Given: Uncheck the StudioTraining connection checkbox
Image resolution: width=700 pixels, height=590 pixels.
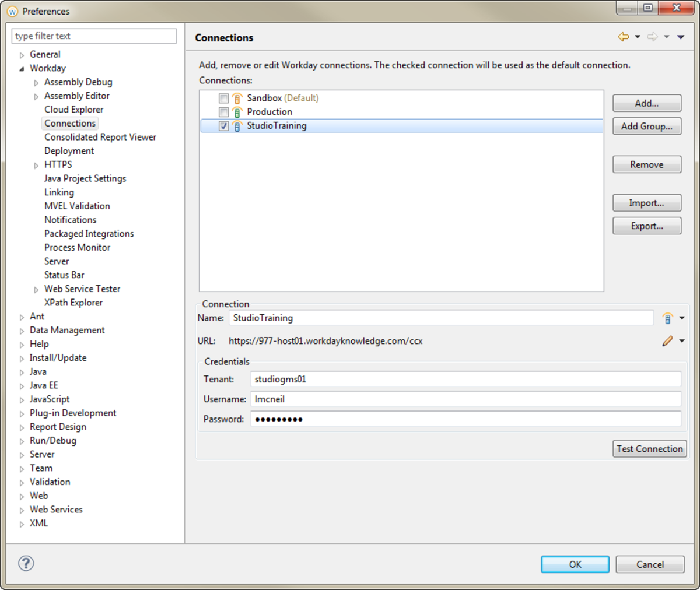Looking at the screenshot, I should click(223, 126).
